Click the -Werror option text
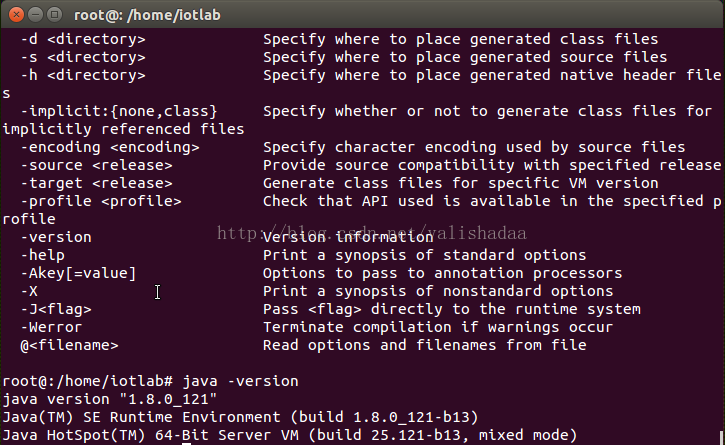This screenshot has height=445, width=725. click(51, 328)
